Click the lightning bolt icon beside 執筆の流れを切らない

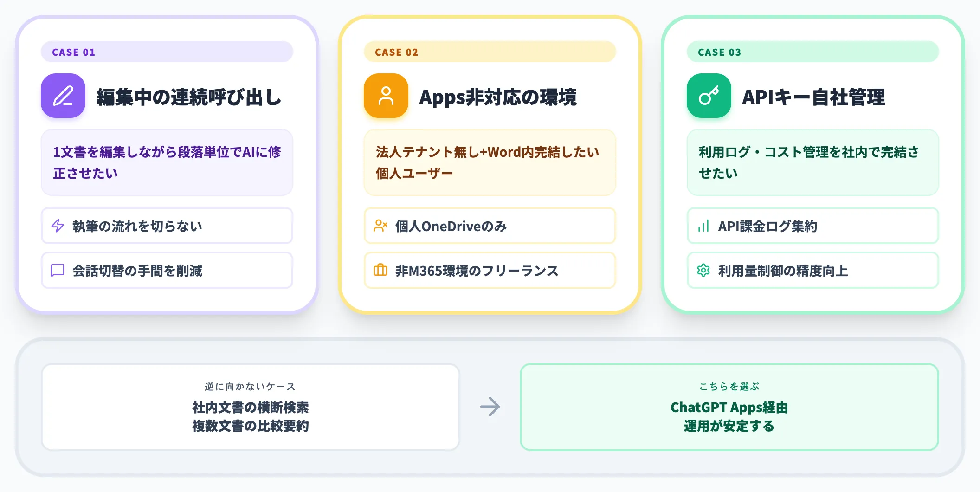point(58,226)
